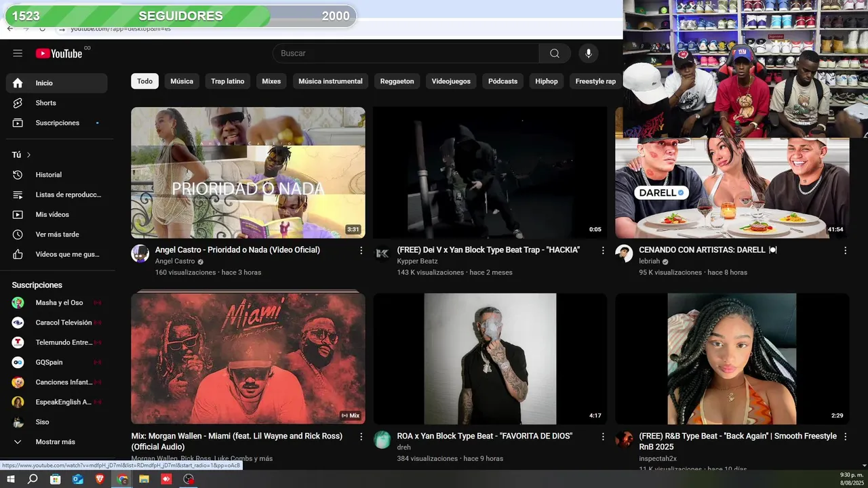Viewport: 868px width, 488px height.
Task: Select the Música filter chip
Action: (x=182, y=81)
